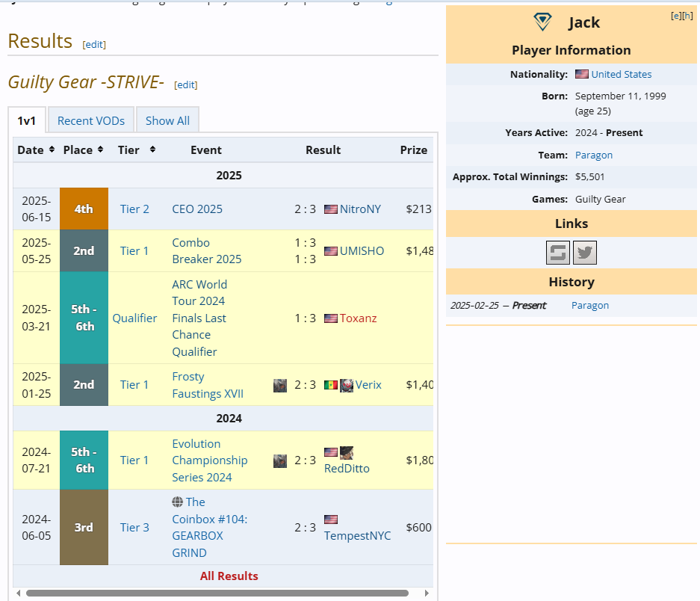This screenshot has height=601, width=700.
Task: Open Evolution Championship Series 2024 event
Action: [x=210, y=460]
